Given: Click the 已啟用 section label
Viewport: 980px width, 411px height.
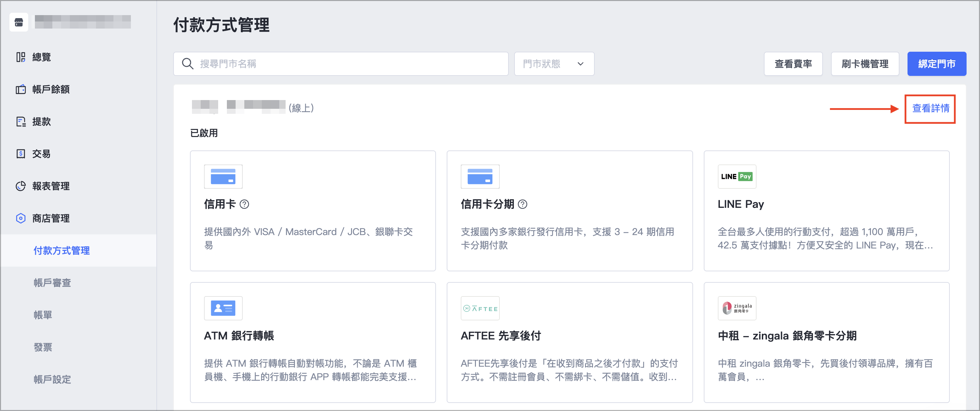Looking at the screenshot, I should [204, 133].
